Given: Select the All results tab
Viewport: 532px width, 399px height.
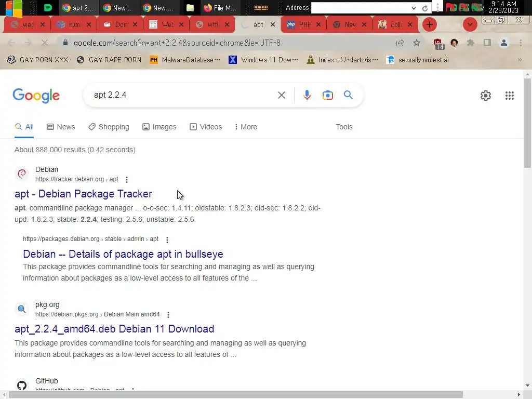Looking at the screenshot, I should coord(24,127).
